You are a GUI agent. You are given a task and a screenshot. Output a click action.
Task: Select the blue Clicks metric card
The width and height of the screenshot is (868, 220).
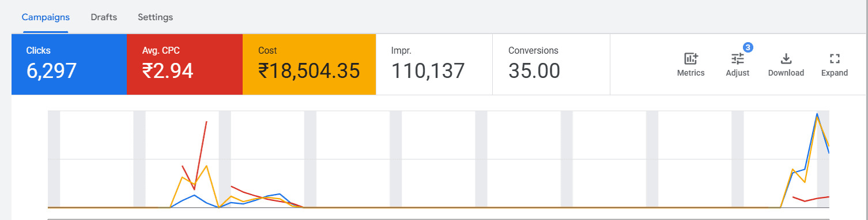tap(69, 64)
